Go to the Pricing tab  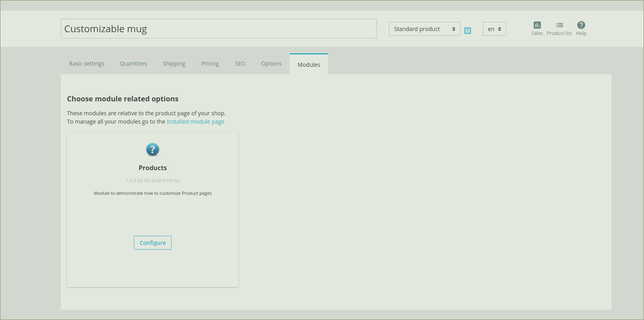[x=210, y=64]
